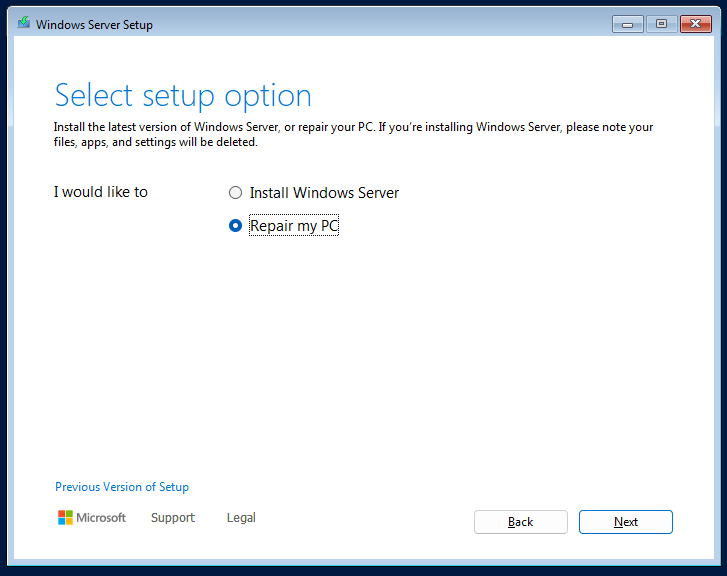
Task: Minimize the Windows Server Setup window
Action: pyautogui.click(x=627, y=24)
